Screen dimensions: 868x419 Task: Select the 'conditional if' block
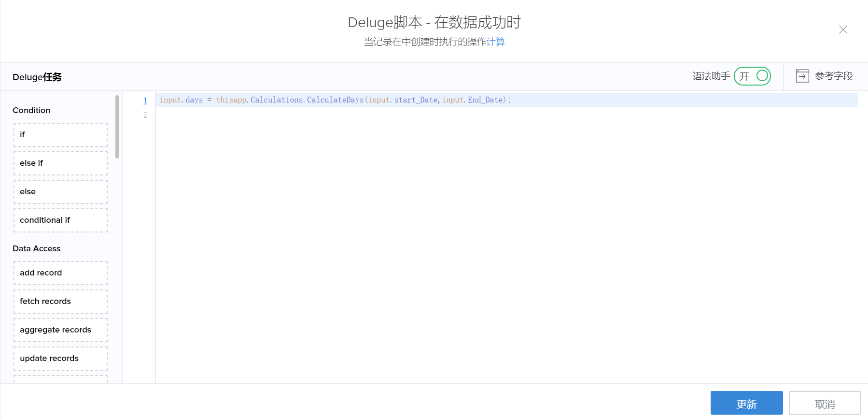[x=60, y=220]
